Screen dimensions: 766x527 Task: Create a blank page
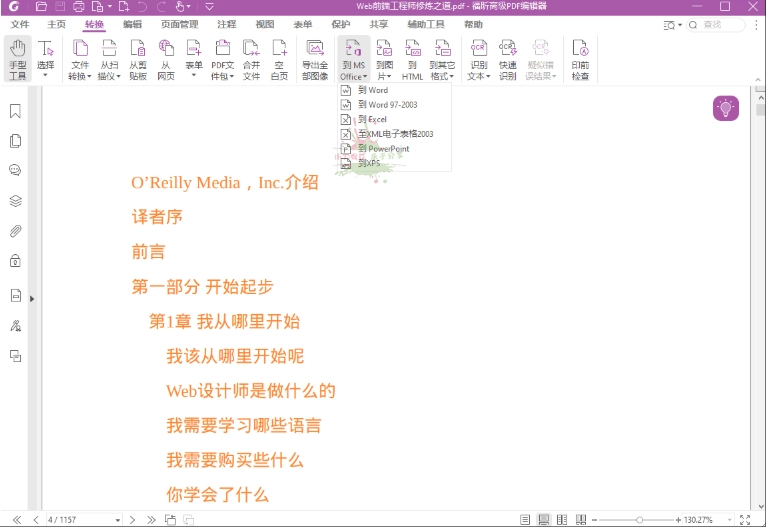pos(279,60)
